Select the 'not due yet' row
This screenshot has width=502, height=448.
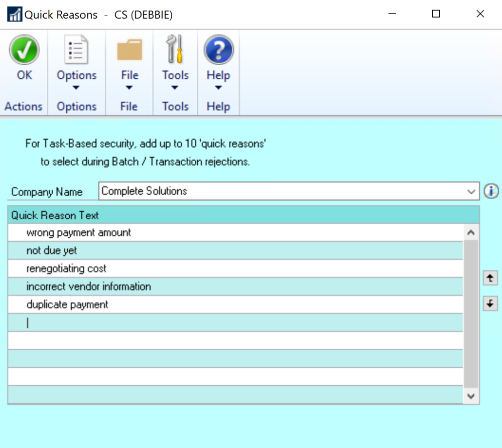[235, 250]
